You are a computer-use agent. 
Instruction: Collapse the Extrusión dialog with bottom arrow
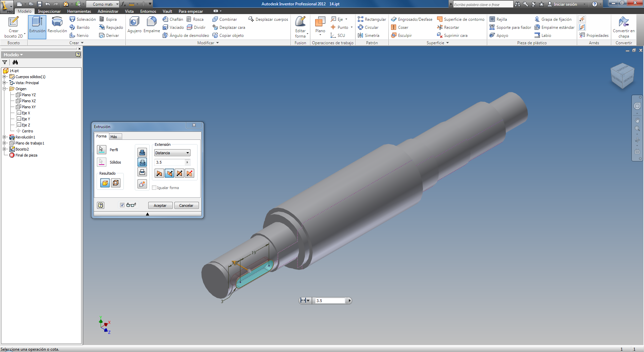click(x=147, y=214)
